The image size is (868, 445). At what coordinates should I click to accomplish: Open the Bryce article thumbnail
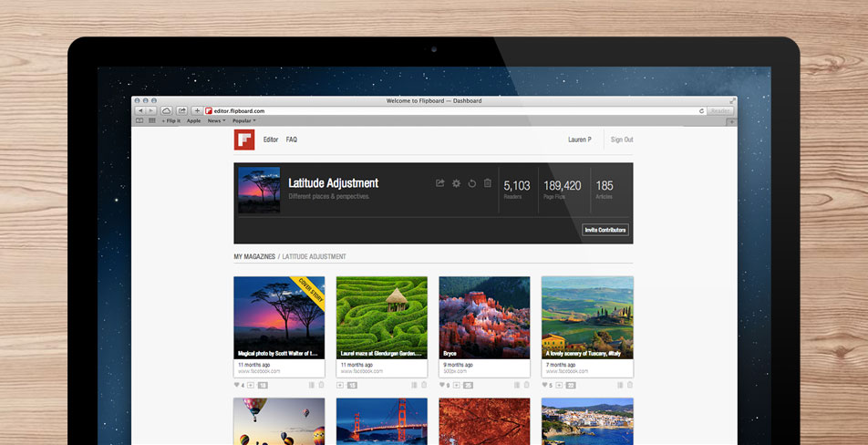pyautogui.click(x=484, y=316)
